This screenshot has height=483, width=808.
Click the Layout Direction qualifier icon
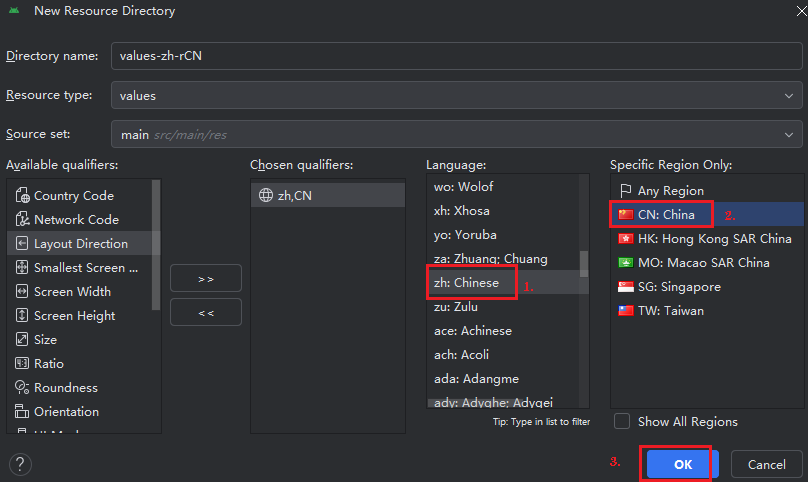coord(22,243)
